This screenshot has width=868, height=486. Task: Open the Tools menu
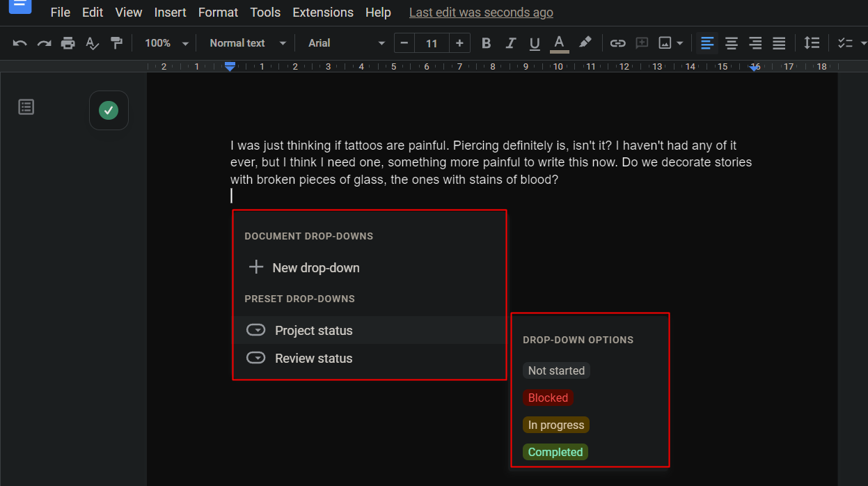coord(265,13)
